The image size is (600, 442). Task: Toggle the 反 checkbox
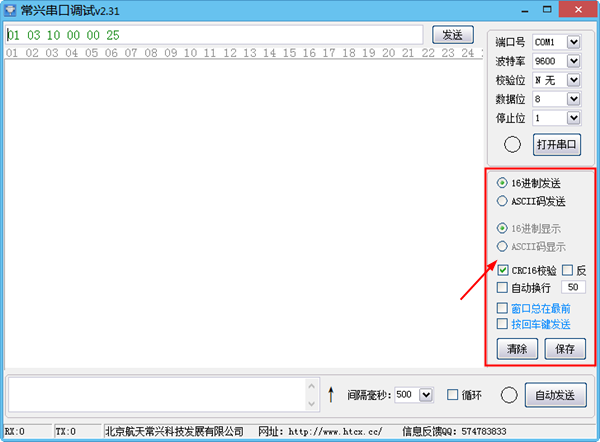click(567, 270)
